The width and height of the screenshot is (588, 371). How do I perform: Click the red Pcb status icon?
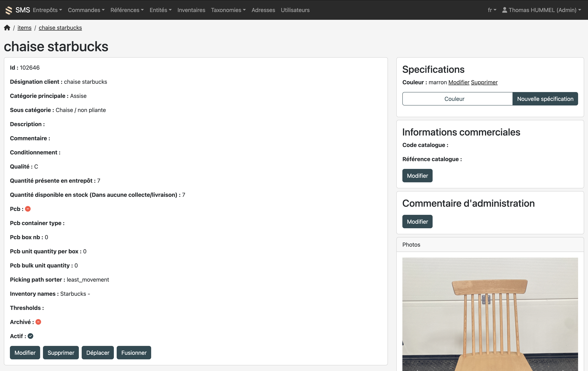coord(28,209)
